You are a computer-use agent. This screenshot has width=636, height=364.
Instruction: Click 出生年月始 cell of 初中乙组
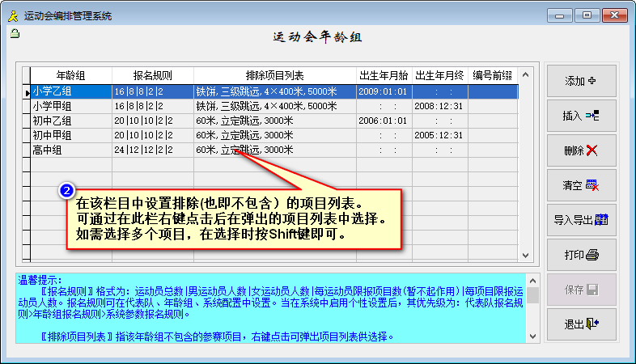383,121
